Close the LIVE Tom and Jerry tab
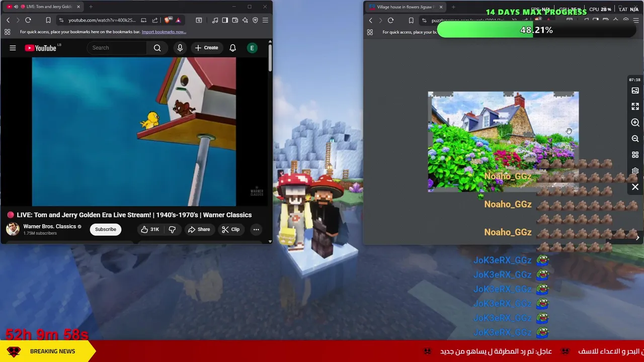The image size is (644, 362). pyautogui.click(x=78, y=7)
